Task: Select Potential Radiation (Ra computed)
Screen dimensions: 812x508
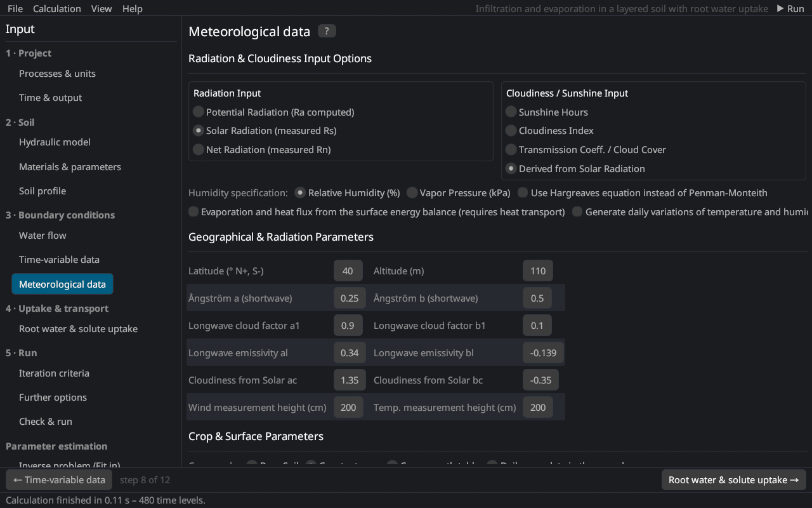Action: (x=273, y=112)
